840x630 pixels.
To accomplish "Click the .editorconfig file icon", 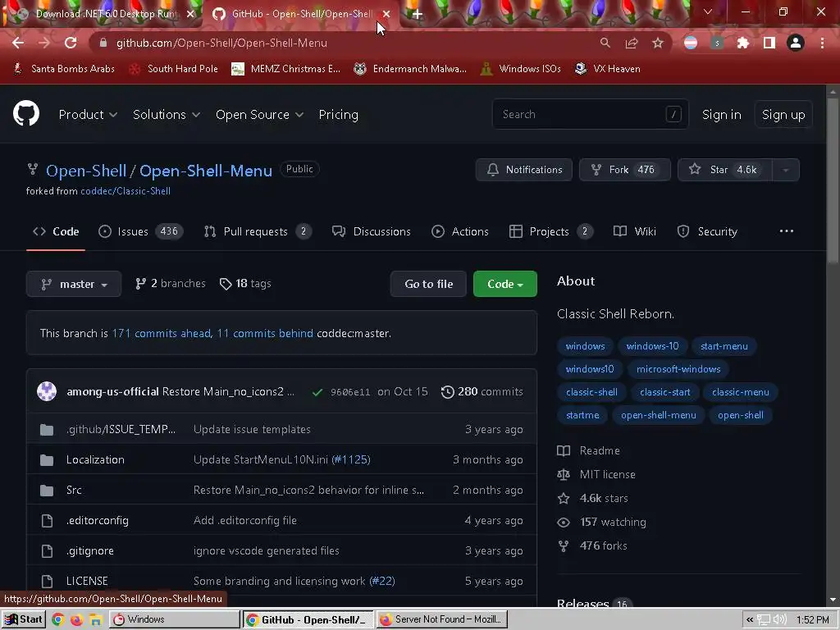I will [x=47, y=520].
